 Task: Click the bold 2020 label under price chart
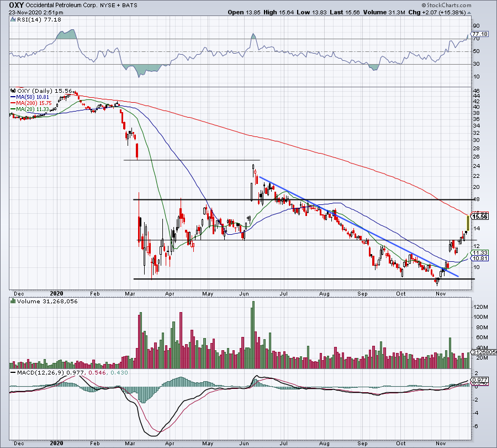[57, 293]
